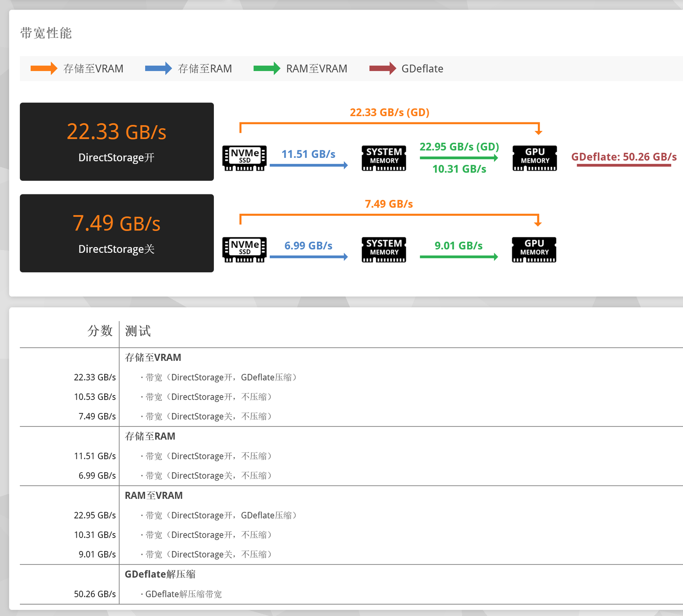
Task: Click the GDeflate legend label
Action: pos(422,69)
